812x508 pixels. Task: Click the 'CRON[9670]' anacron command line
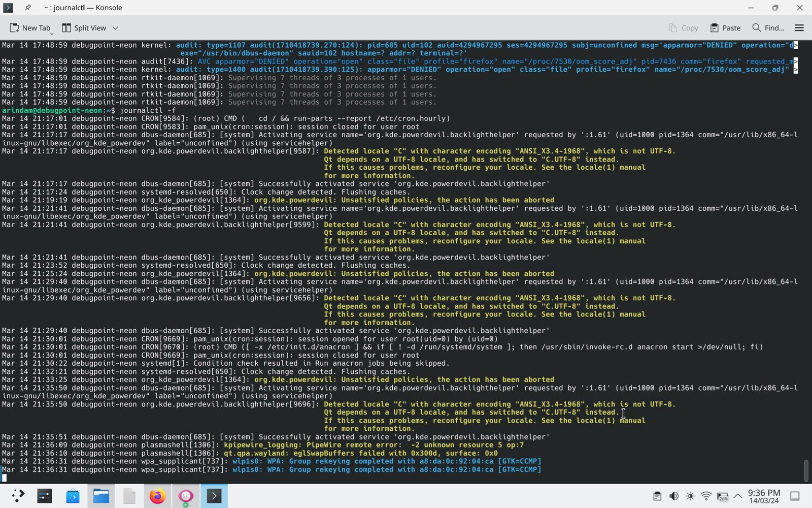[383, 347]
